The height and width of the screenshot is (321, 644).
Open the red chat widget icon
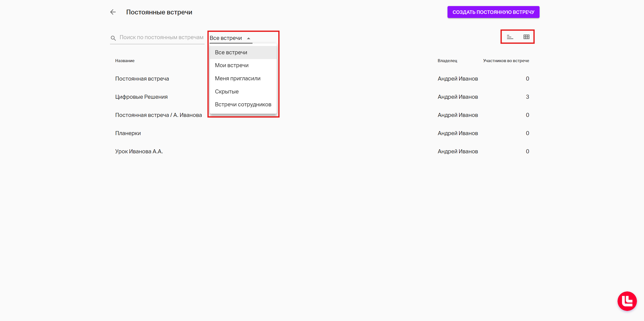point(627,301)
